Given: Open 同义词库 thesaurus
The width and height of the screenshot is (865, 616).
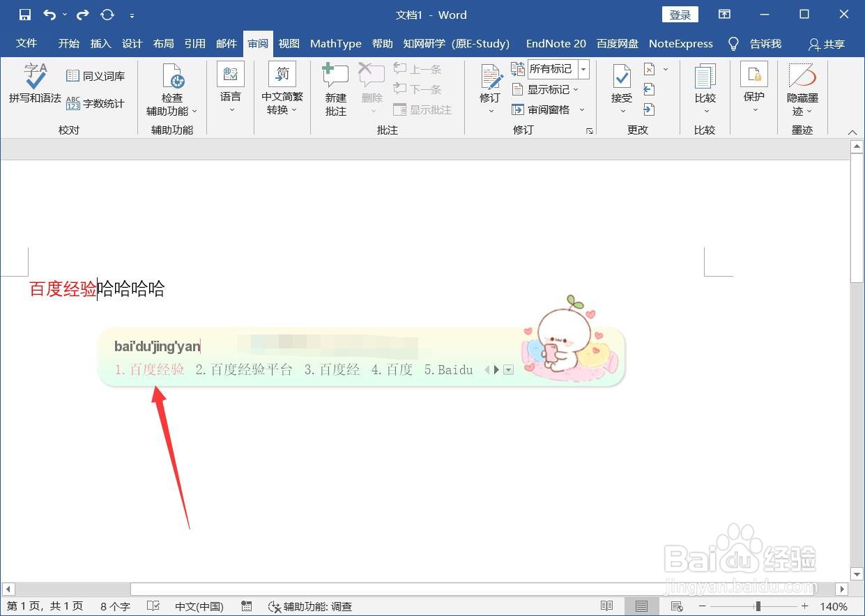Looking at the screenshot, I should [x=95, y=76].
